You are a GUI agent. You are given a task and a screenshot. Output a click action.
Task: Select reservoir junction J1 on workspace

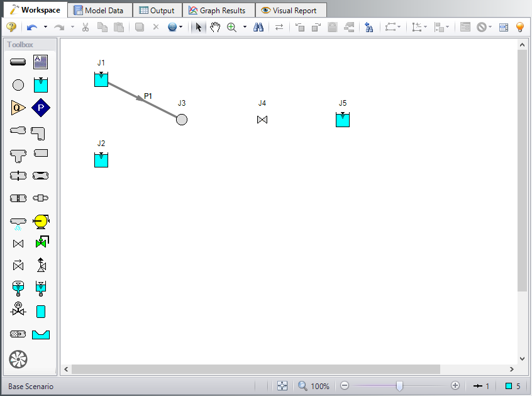pyautogui.click(x=101, y=79)
